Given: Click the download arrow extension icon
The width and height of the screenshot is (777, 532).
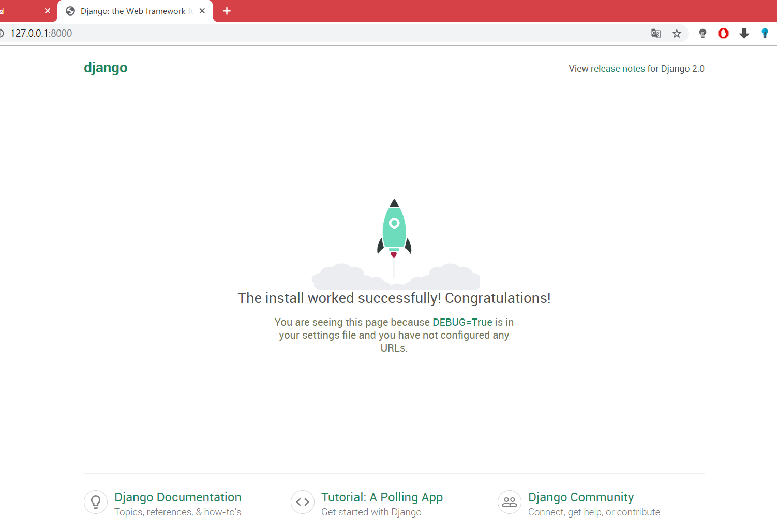Looking at the screenshot, I should click(744, 34).
